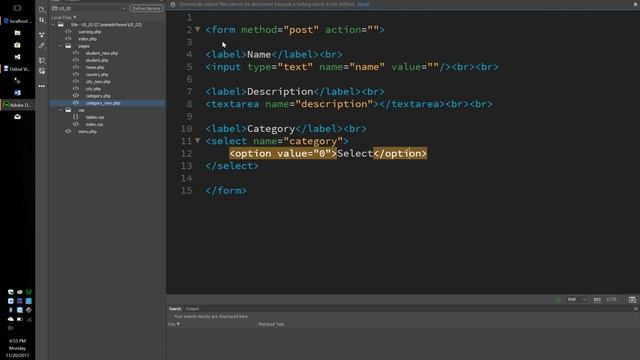Select student_new.php file
This screenshot has height=360, width=640.
[x=102, y=53]
